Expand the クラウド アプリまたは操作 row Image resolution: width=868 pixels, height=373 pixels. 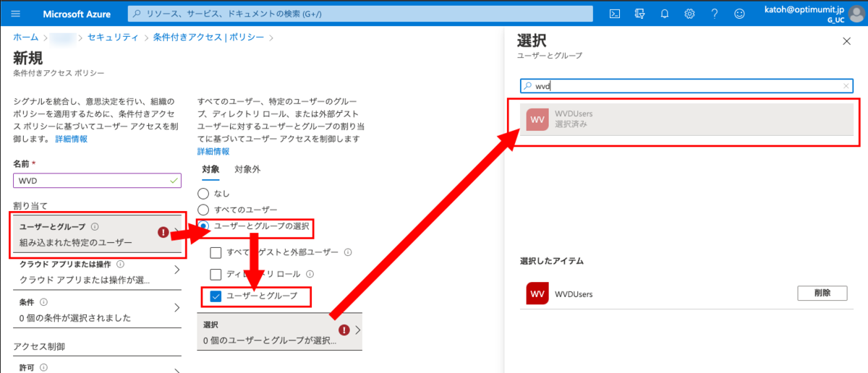[x=98, y=272]
